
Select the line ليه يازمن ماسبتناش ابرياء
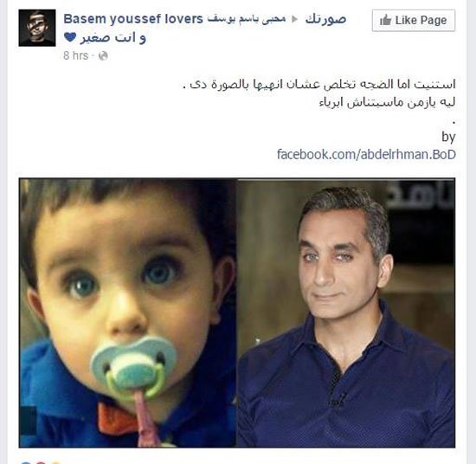click(x=388, y=102)
